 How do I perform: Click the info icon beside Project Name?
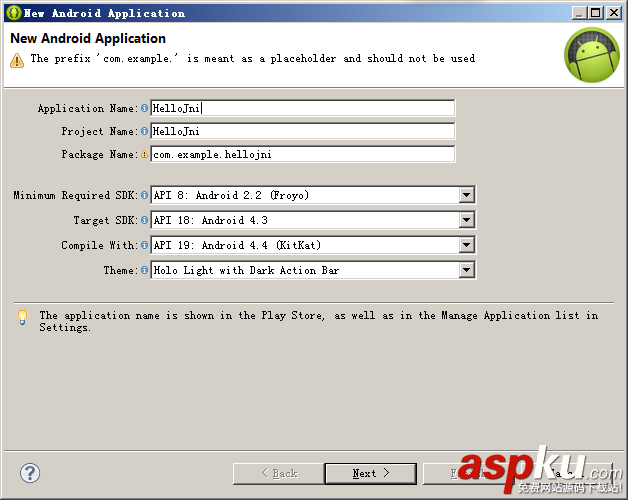pyautogui.click(x=144, y=131)
